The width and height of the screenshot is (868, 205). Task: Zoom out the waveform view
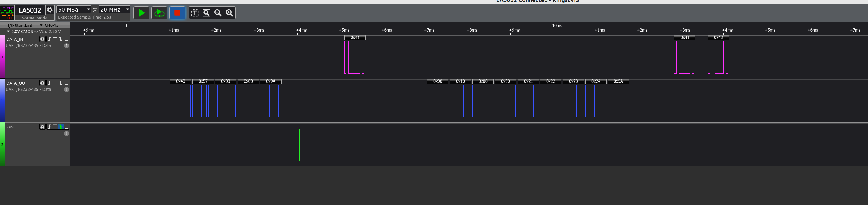click(x=218, y=13)
